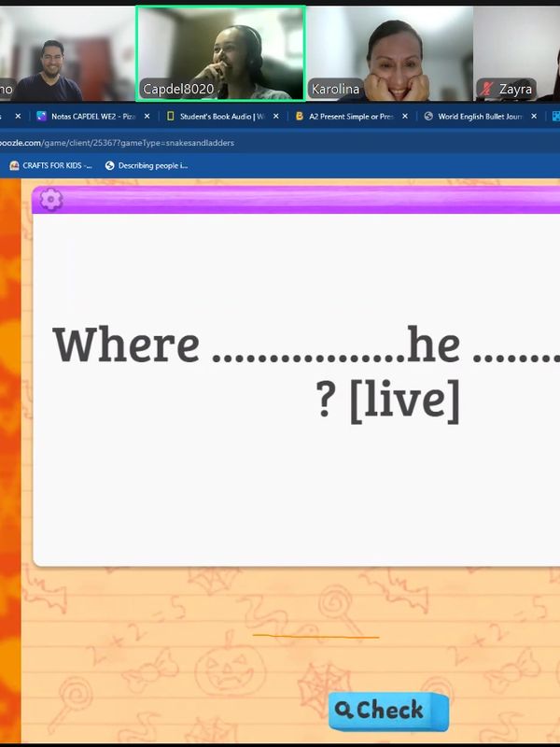Switch to Student's Book Audio tab
The width and height of the screenshot is (560, 747).
222,116
